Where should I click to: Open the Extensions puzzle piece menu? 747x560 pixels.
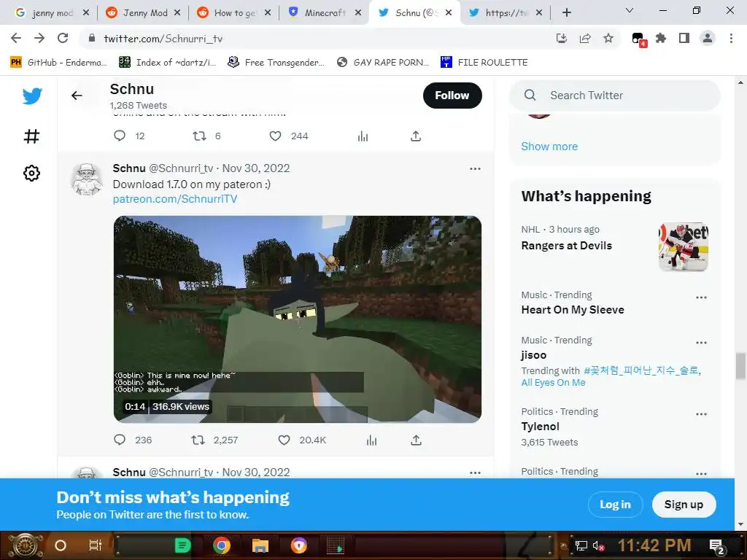(x=661, y=39)
